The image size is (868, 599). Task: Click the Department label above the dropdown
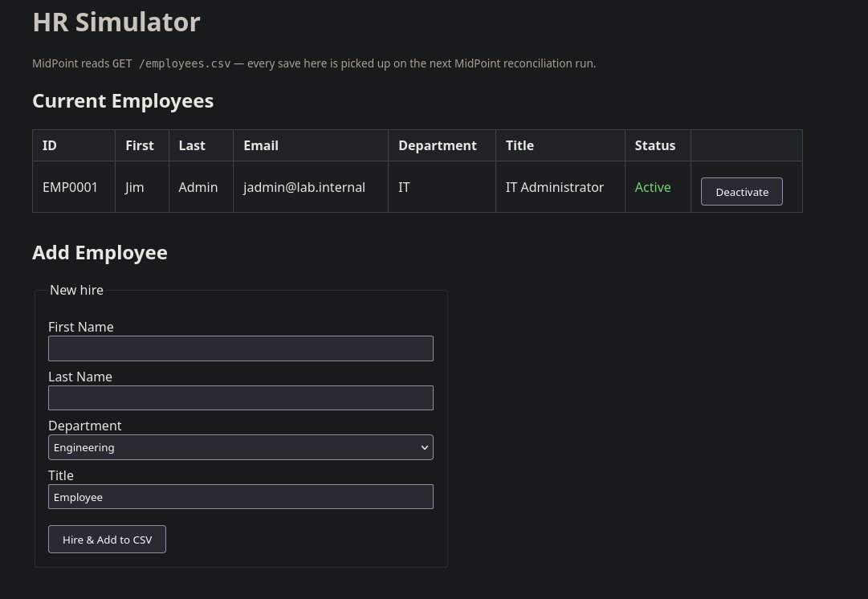[x=84, y=426]
